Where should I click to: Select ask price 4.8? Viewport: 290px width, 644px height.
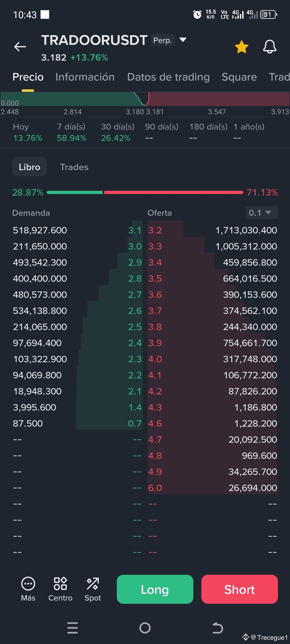[x=155, y=456]
